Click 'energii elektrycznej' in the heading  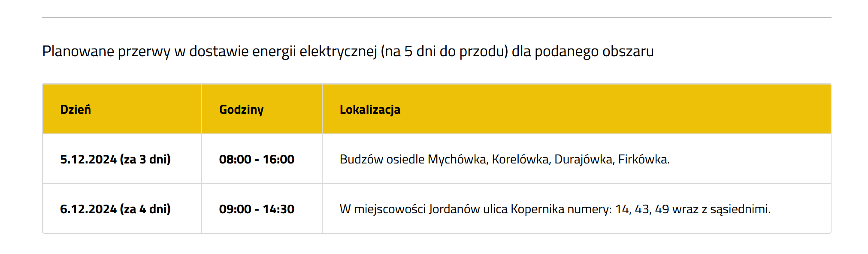[x=315, y=51]
